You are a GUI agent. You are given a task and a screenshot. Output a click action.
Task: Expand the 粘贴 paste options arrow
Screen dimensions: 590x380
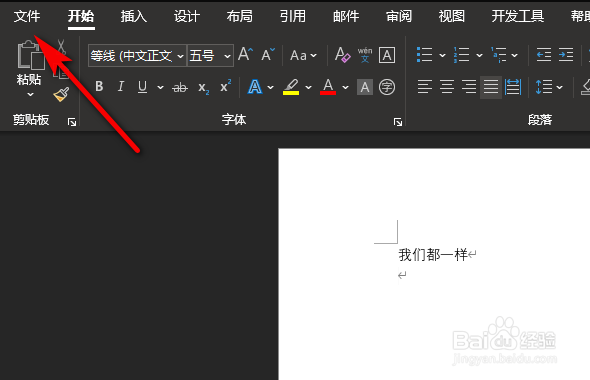pyautogui.click(x=30, y=94)
